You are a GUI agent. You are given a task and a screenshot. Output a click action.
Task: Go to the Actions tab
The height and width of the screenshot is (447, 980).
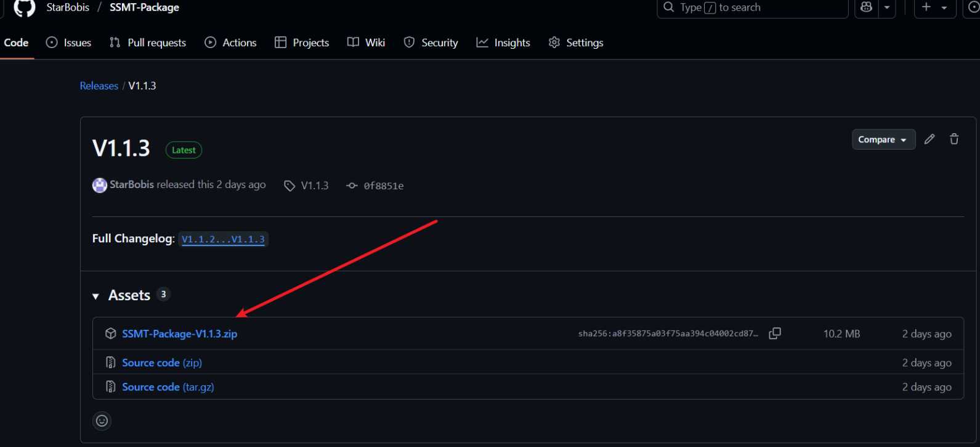(230, 43)
